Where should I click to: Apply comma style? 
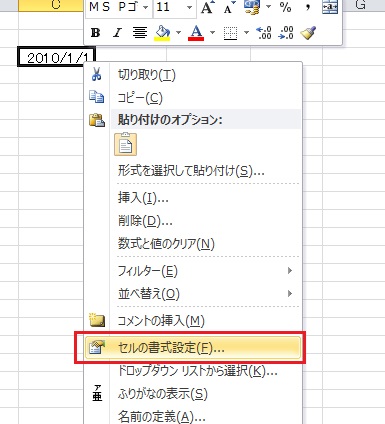tap(308, 7)
